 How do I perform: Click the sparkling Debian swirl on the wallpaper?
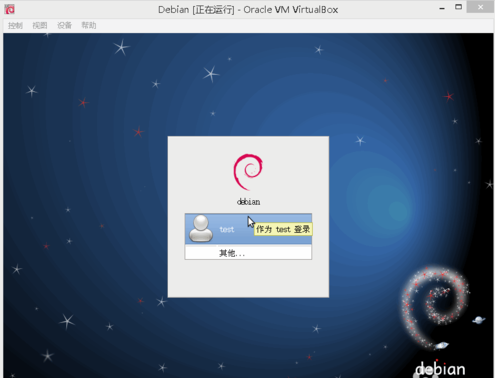(x=435, y=306)
